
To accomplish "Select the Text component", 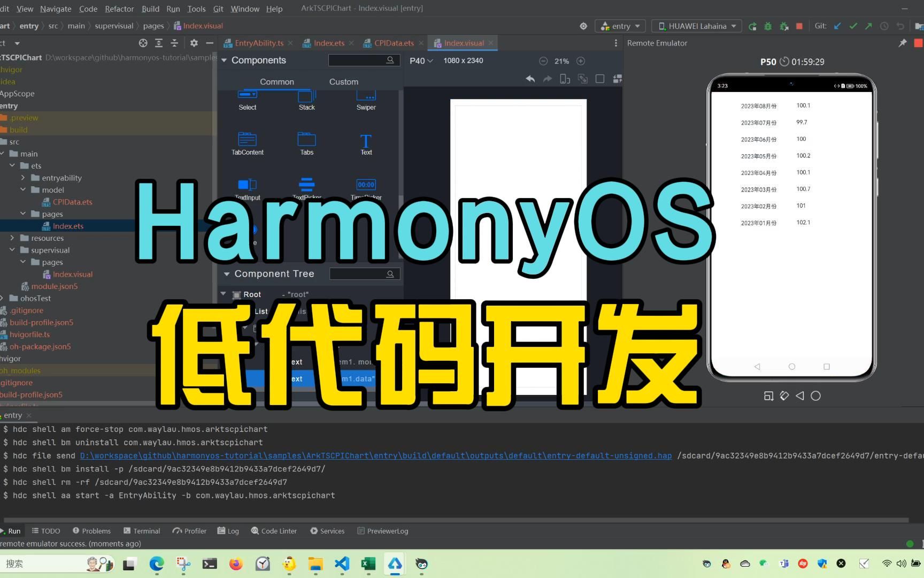I will (366, 144).
